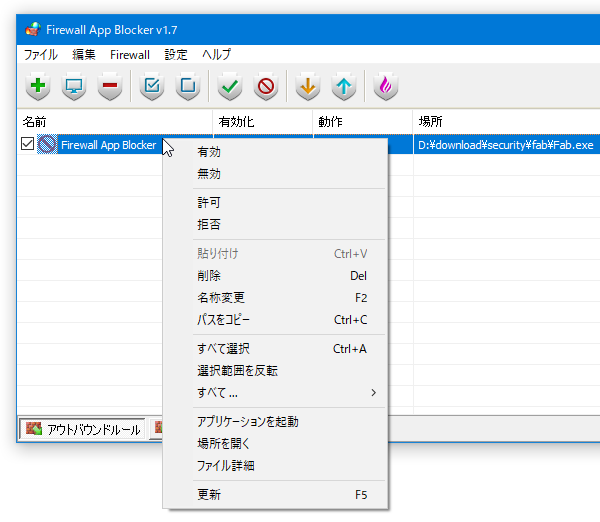Screen dimensions: 600x522
Task: Click the teal up arrow icon
Action: point(344,86)
